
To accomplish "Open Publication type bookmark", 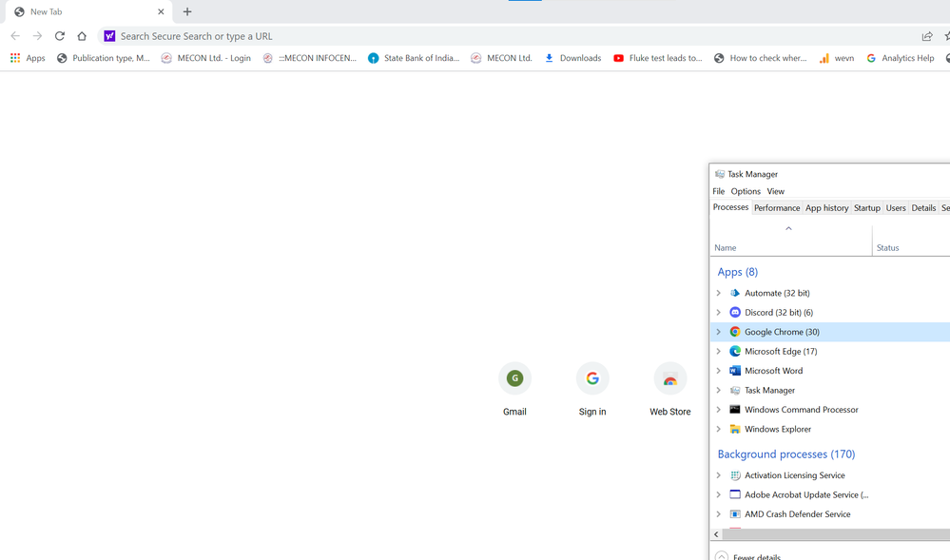I will coord(103,58).
